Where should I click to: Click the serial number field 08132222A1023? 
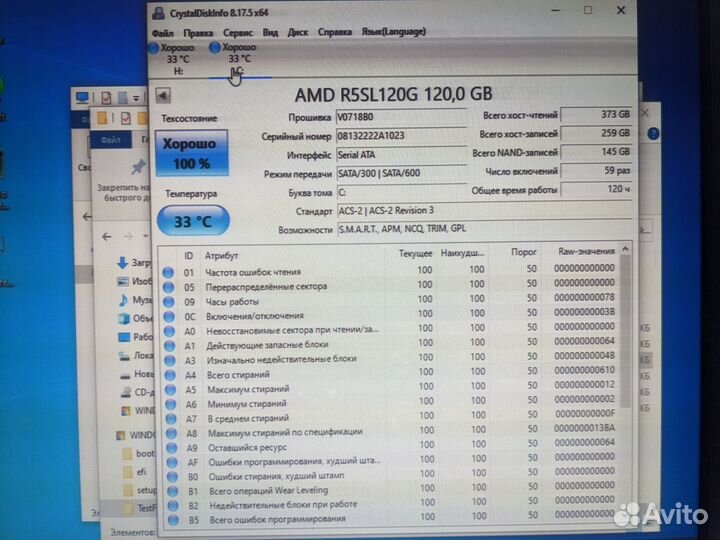click(401, 136)
